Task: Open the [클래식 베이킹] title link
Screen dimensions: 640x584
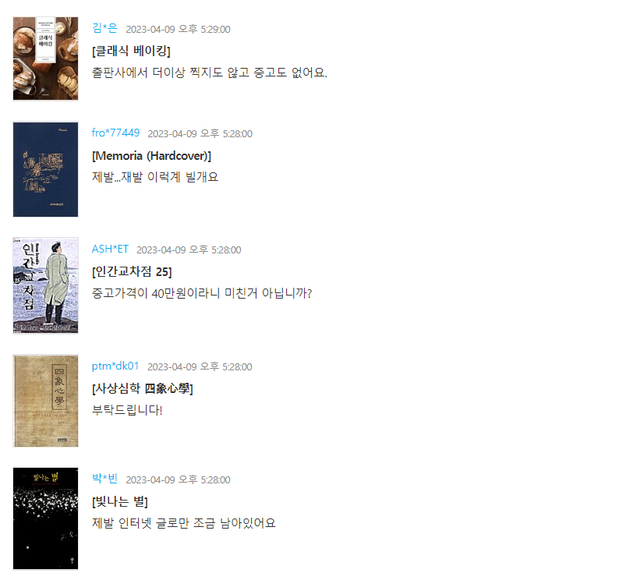Action: tap(131, 51)
